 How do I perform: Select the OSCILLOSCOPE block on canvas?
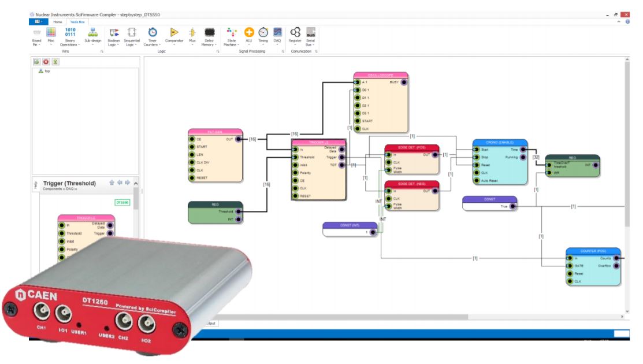tap(381, 75)
